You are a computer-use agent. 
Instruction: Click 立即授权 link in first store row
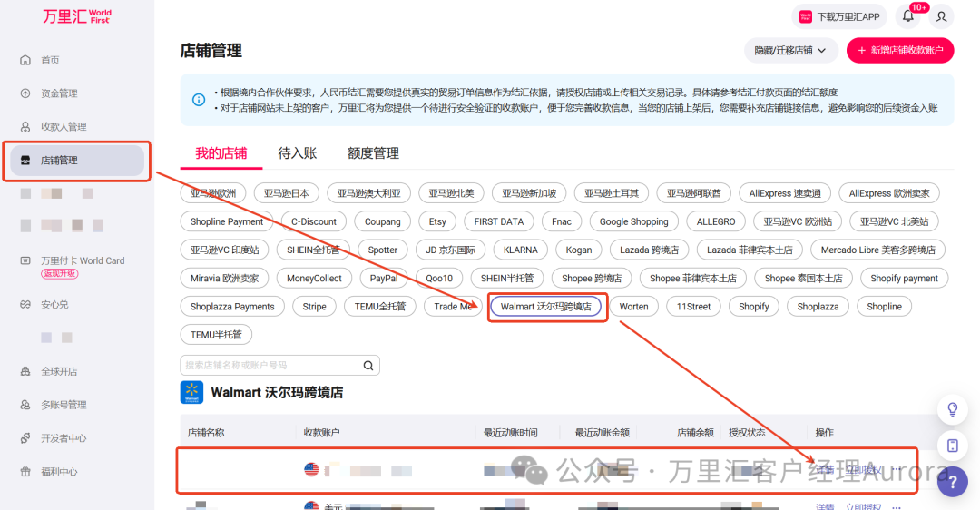point(863,469)
